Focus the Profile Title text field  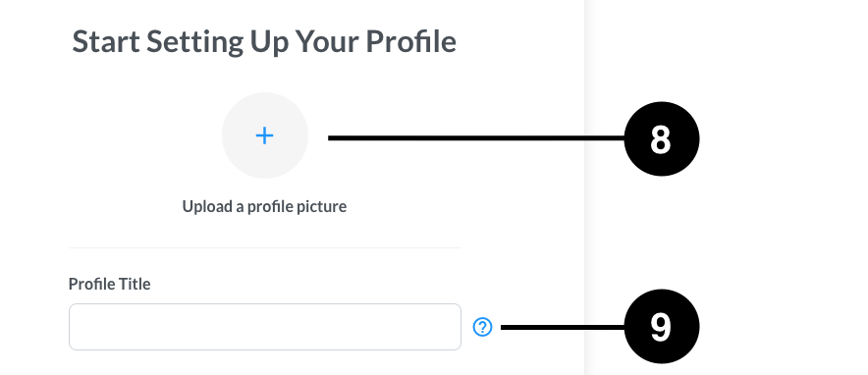pos(264,327)
